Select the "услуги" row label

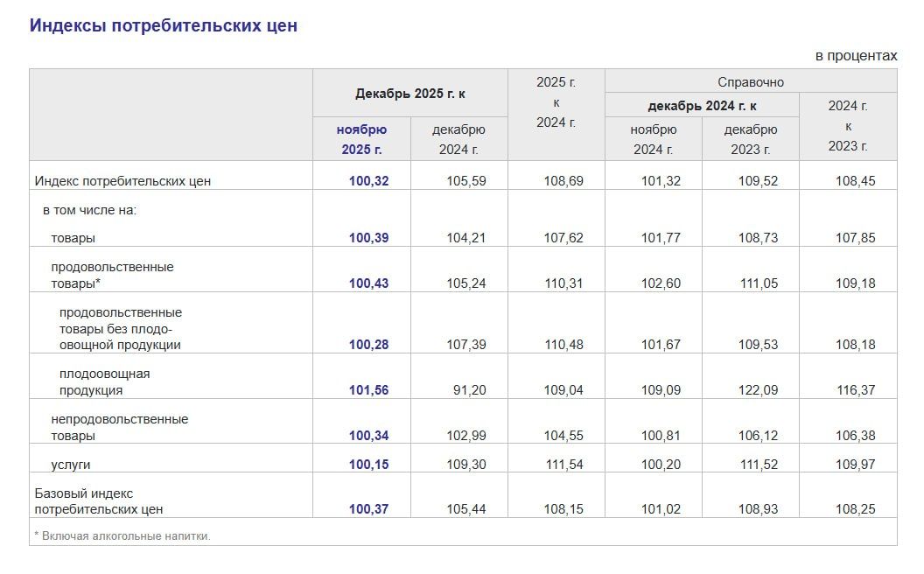(71, 465)
